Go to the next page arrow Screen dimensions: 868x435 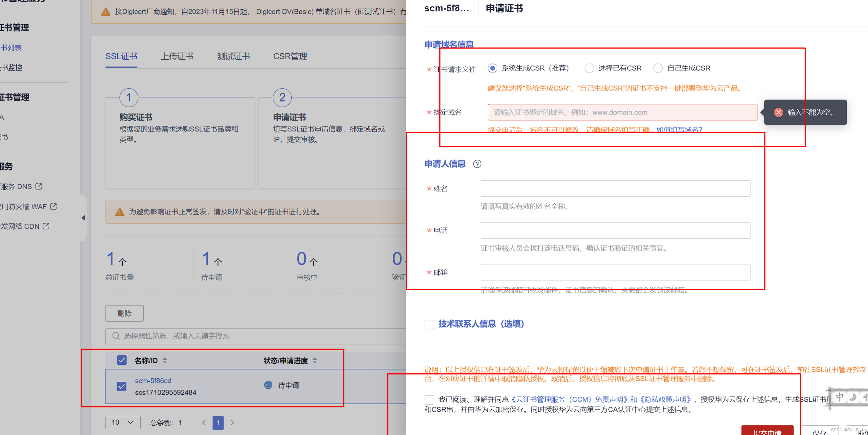(x=232, y=423)
